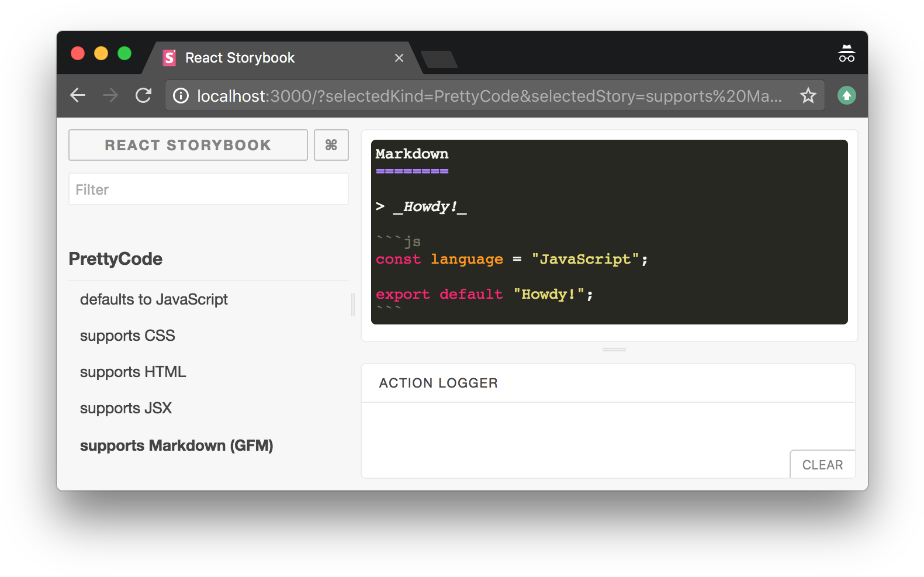Bookmark page with the star icon

[808, 95]
